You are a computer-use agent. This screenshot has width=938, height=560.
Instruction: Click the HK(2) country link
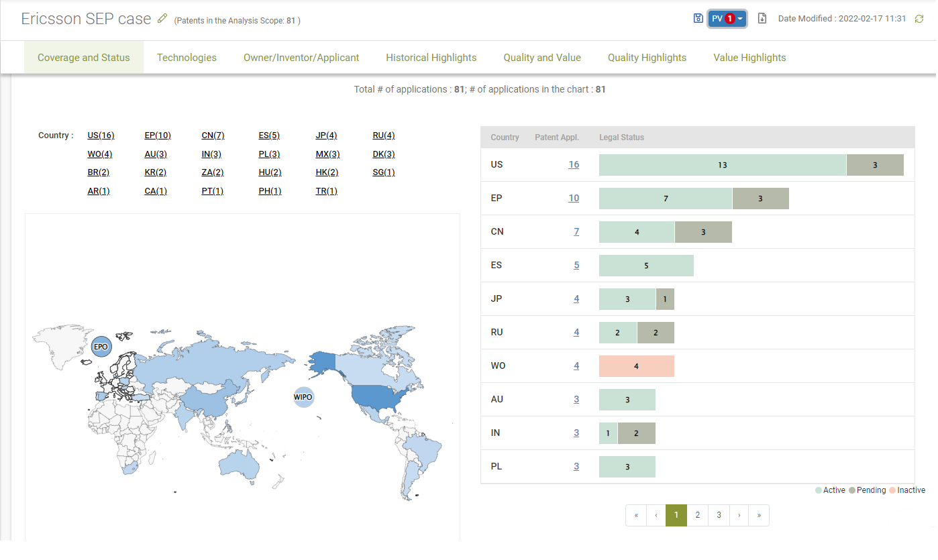(327, 172)
